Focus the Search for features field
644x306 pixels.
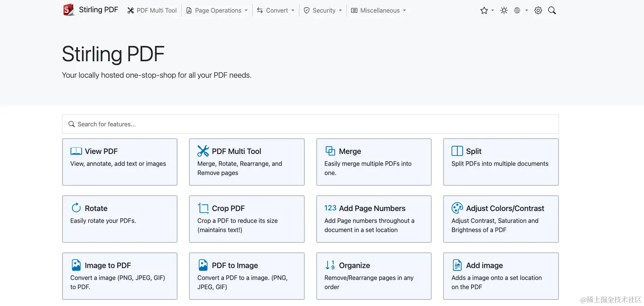click(x=310, y=124)
